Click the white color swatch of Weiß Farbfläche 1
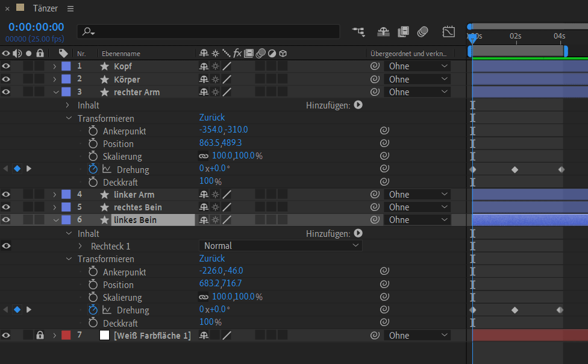Image resolution: width=588 pixels, height=364 pixels. tap(104, 335)
